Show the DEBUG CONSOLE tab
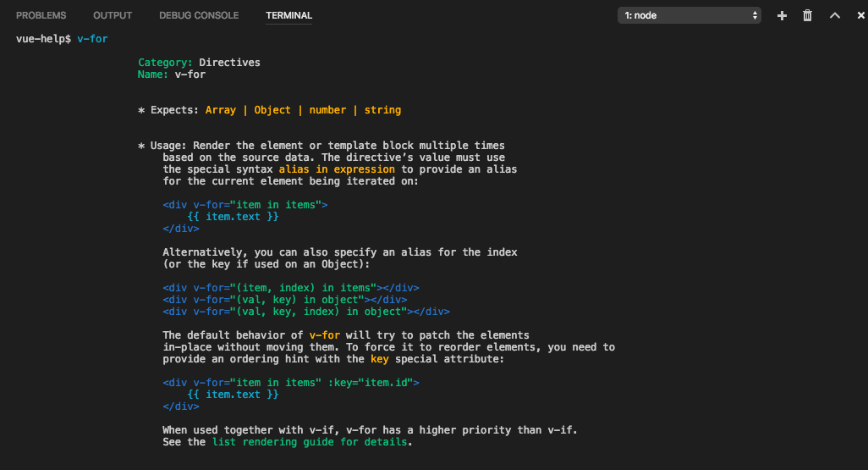Viewport: 868px width, 470px height. (199, 15)
